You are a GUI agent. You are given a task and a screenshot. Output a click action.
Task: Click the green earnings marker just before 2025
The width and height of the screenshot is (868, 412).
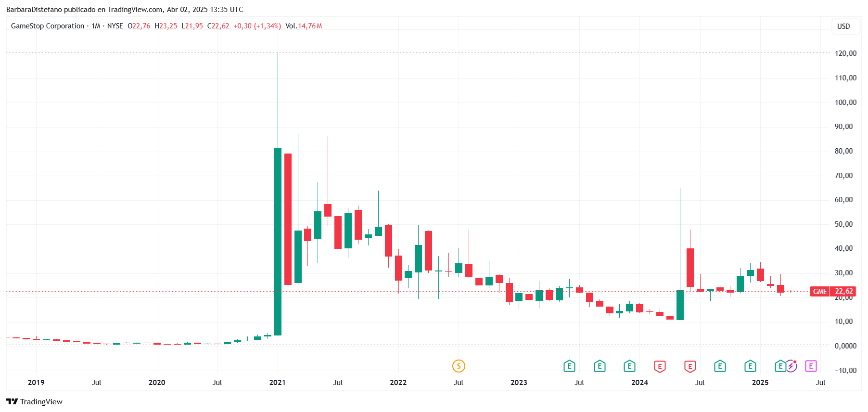click(750, 366)
